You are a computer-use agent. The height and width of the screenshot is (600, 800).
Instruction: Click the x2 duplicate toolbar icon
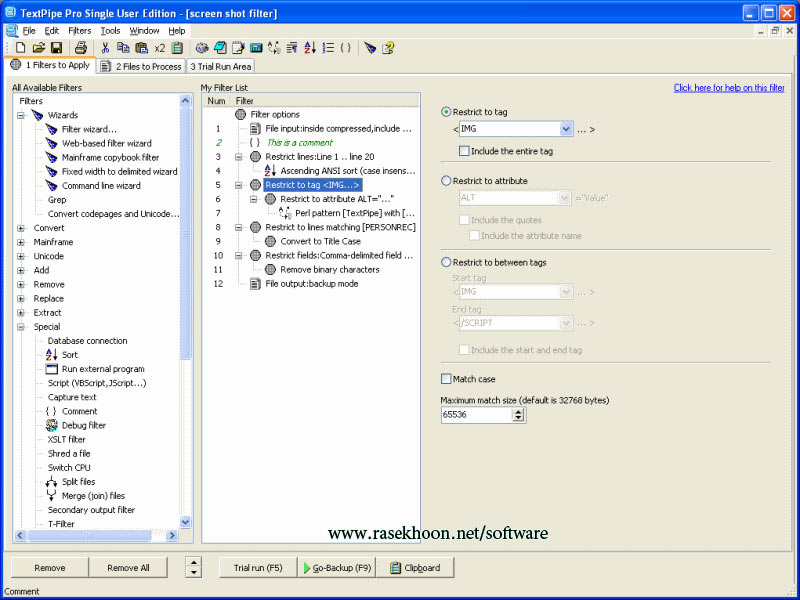(x=158, y=47)
